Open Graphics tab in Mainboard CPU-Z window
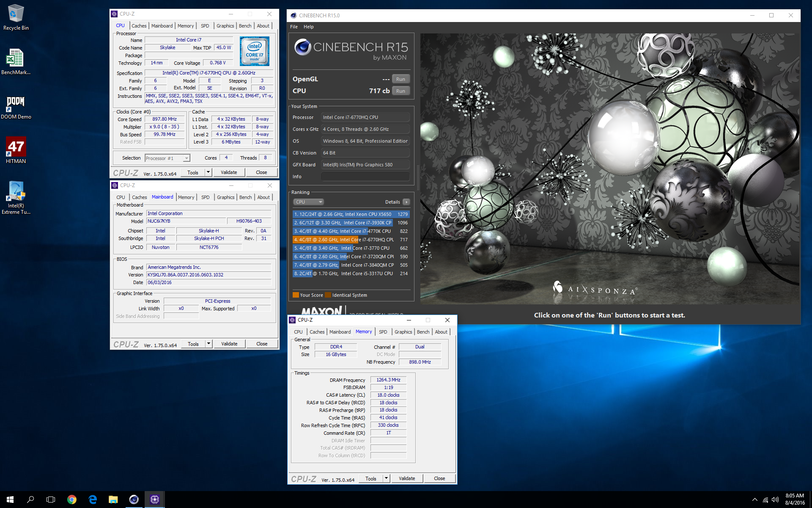This screenshot has height=508, width=812. (225, 197)
